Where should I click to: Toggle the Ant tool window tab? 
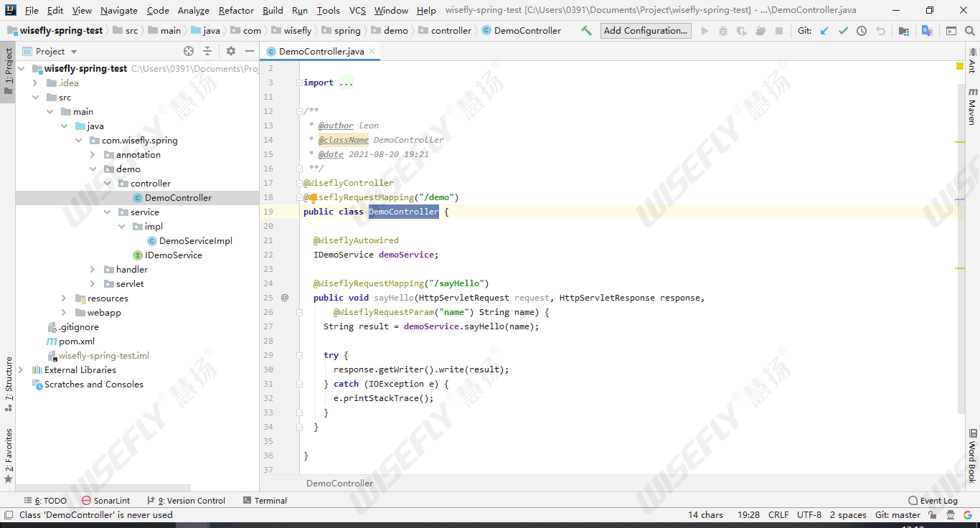[x=972, y=60]
